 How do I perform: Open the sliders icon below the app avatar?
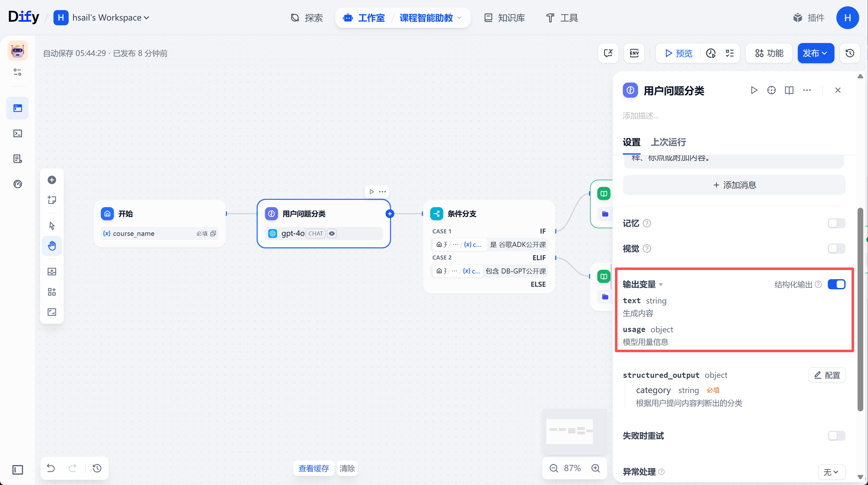tap(17, 72)
